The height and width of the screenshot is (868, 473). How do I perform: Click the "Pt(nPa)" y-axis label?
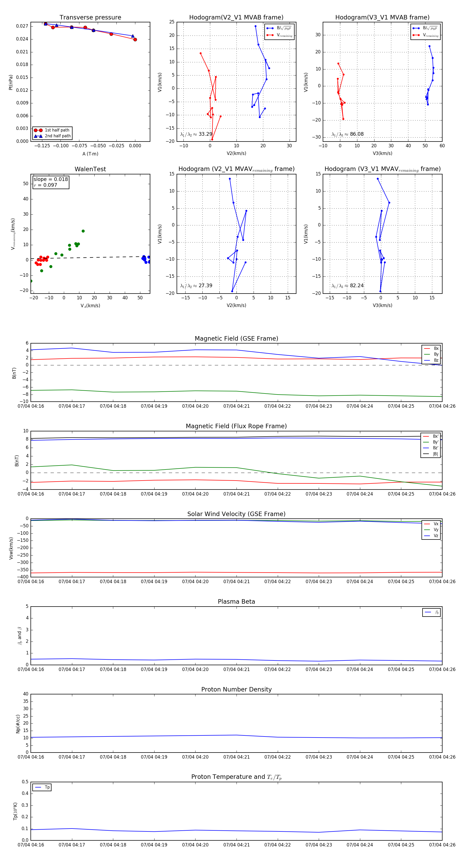(x=11, y=82)
